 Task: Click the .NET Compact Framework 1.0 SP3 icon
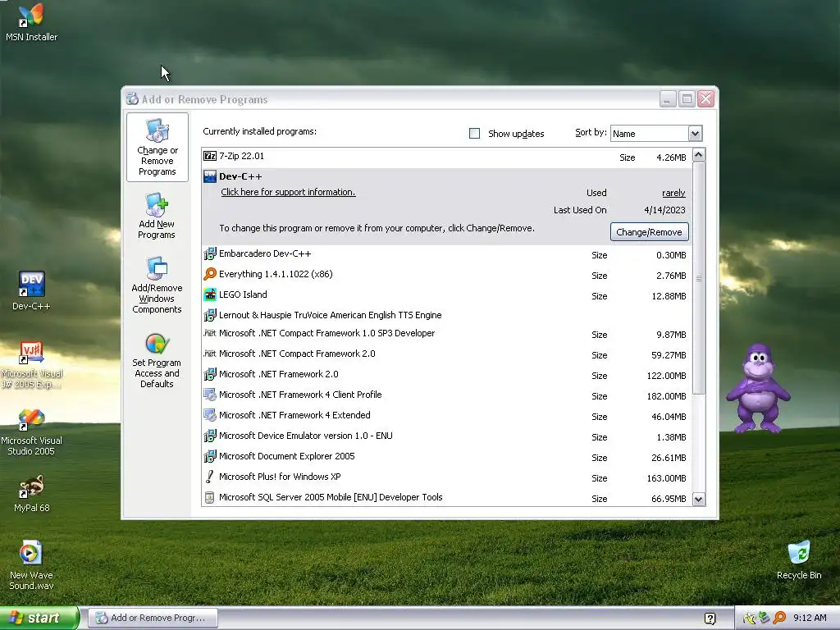click(x=210, y=333)
